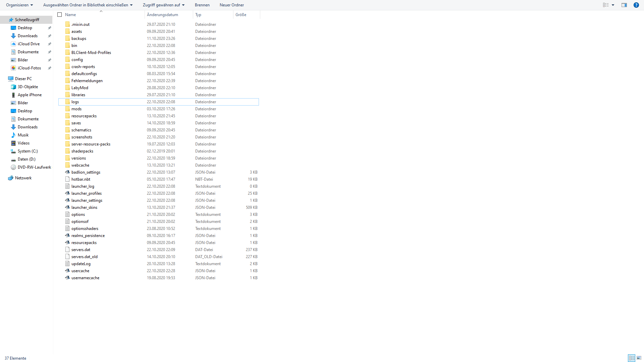644x362 pixels.
Task: Open Apple iPhone device in sidebar
Action: click(x=30, y=95)
